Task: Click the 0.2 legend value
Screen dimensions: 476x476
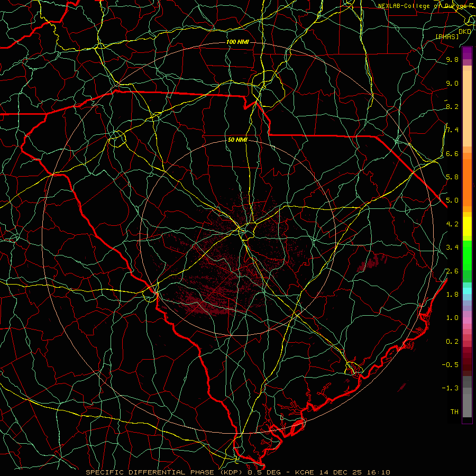Action: pyautogui.click(x=452, y=341)
